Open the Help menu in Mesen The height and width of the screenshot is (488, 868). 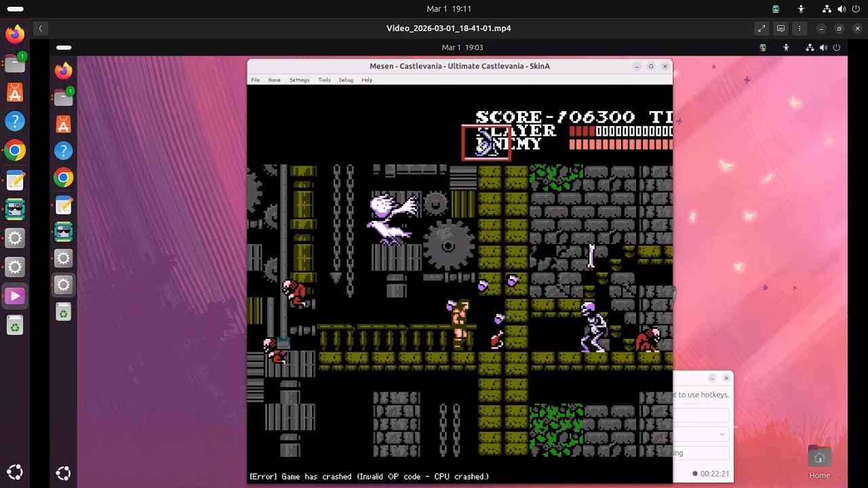[367, 80]
